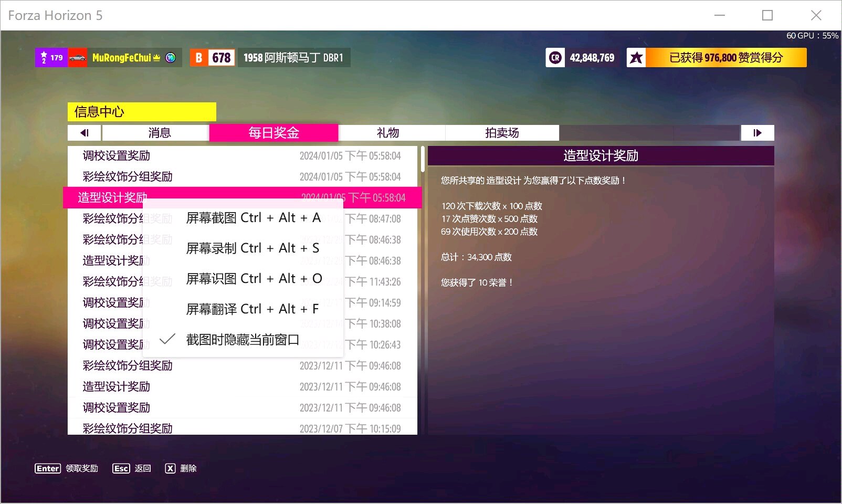Open the 礼物 tab
The height and width of the screenshot is (504, 842).
(x=388, y=133)
